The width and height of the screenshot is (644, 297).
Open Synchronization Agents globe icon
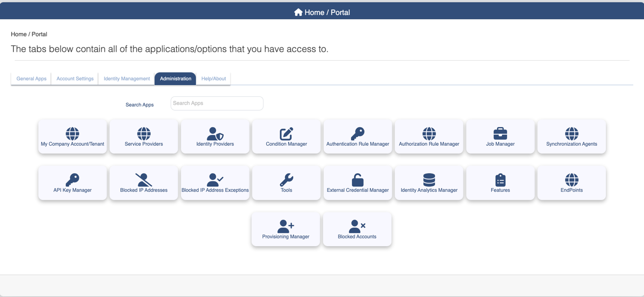(x=572, y=133)
